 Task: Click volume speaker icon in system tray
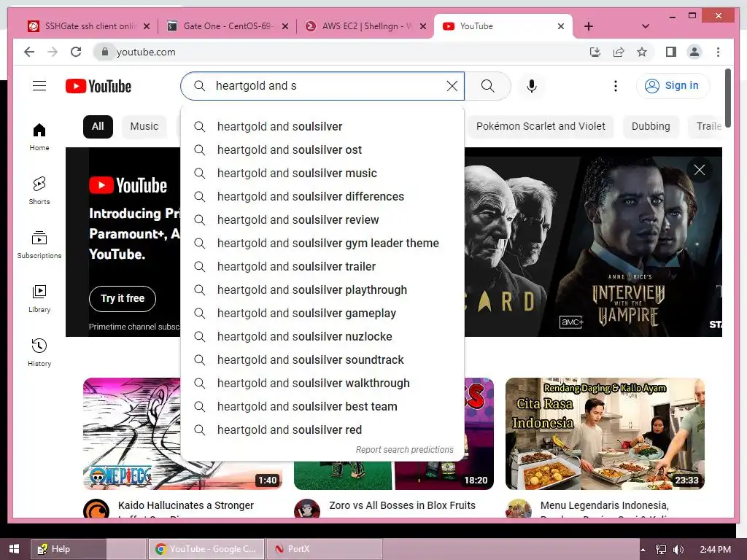pyautogui.click(x=678, y=550)
